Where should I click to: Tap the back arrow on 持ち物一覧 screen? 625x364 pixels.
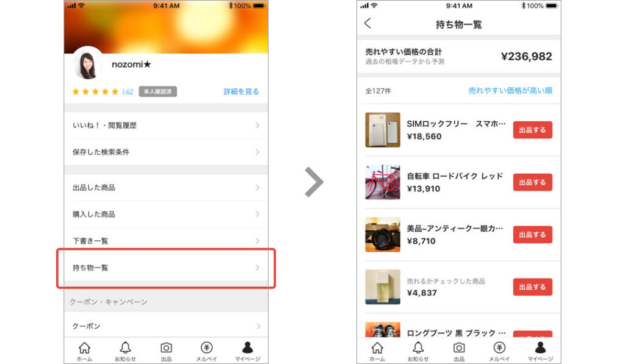coord(367,24)
